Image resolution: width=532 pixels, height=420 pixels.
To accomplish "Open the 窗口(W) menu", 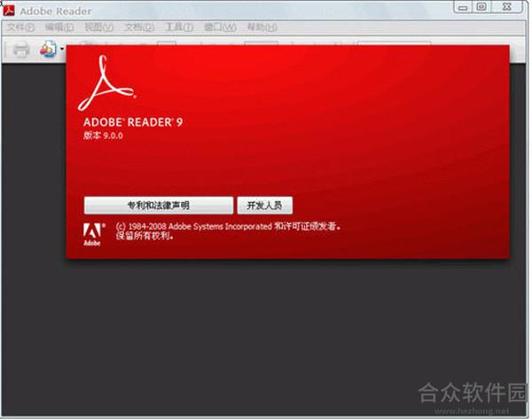I will [220, 27].
